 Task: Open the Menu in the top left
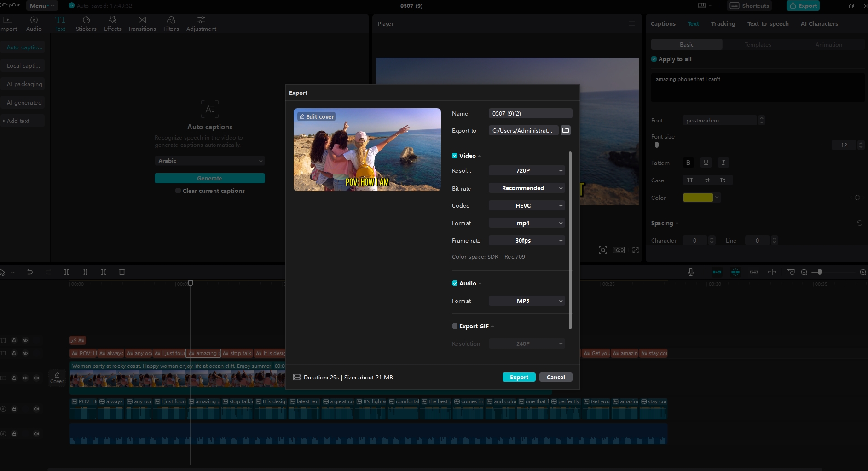tap(41, 6)
